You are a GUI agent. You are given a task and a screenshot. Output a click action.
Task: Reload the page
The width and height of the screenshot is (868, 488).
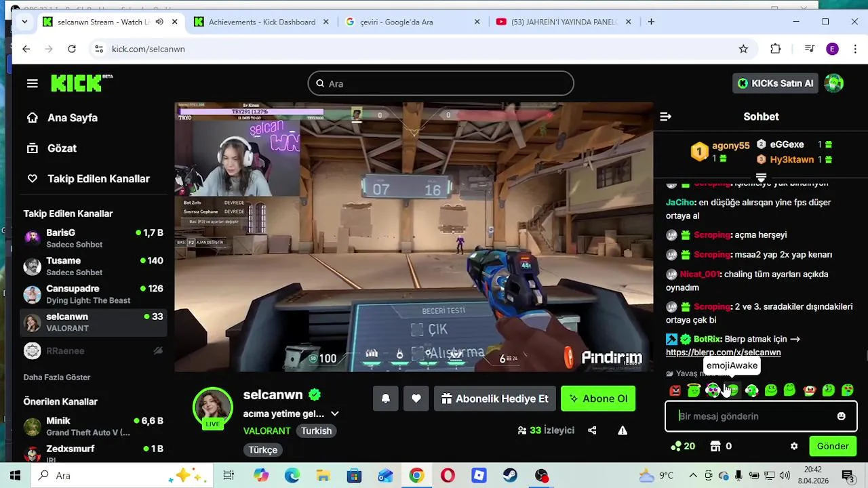[72, 49]
